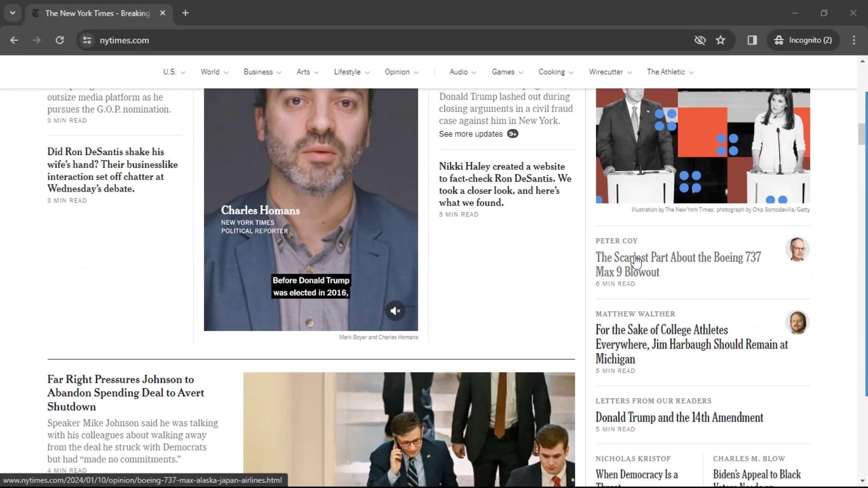The image size is (868, 488).
Task: Open the site information icon in the address bar
Action: pos(87,40)
